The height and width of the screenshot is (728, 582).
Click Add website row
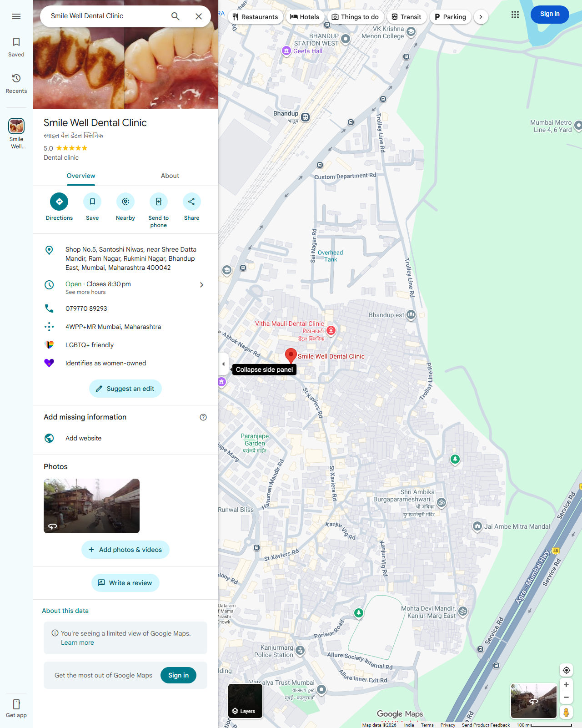point(125,438)
